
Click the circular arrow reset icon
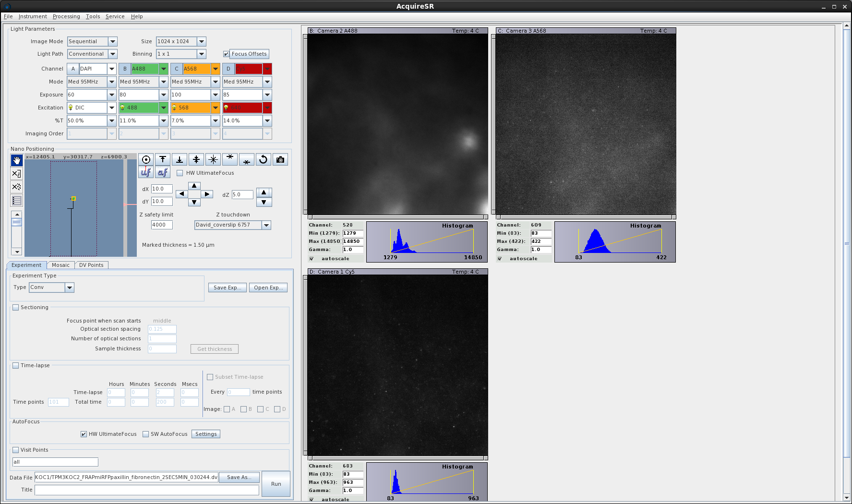263,160
